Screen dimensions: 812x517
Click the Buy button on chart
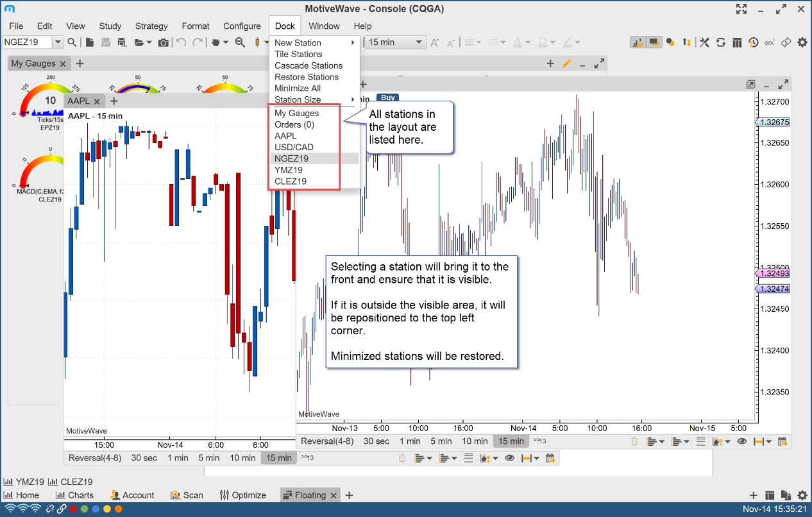point(388,97)
